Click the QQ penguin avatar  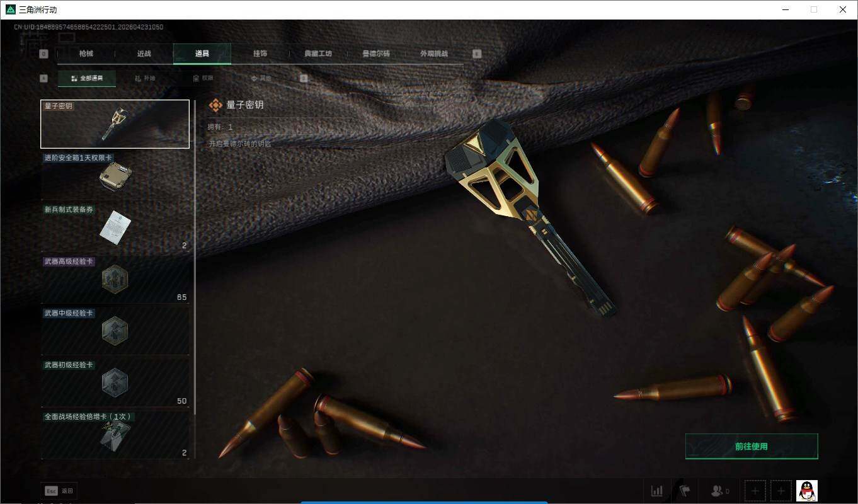click(x=807, y=491)
